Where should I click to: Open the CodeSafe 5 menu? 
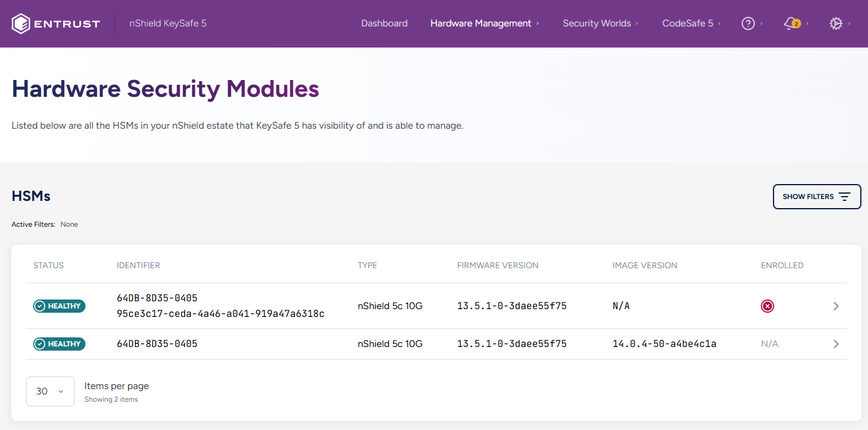coord(687,23)
